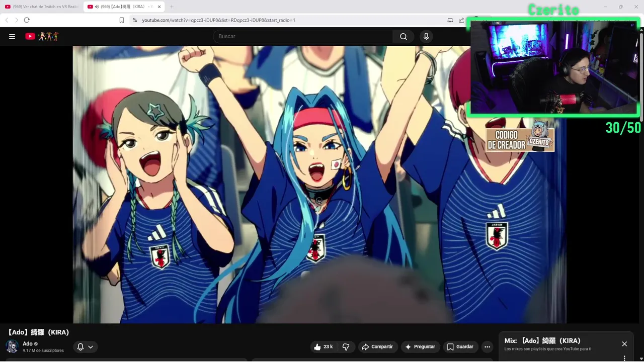Like the video with 23 k likes
Viewport: 644px width, 362px height.
(x=323, y=347)
